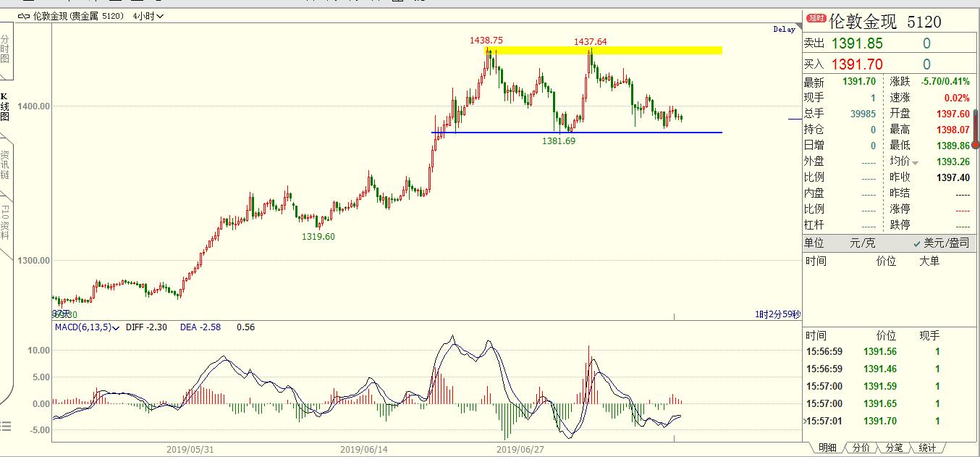The width and height of the screenshot is (980, 457).
Task: Click the 伦敦金现 (贵金属 5120) chart title
Action: (78, 15)
